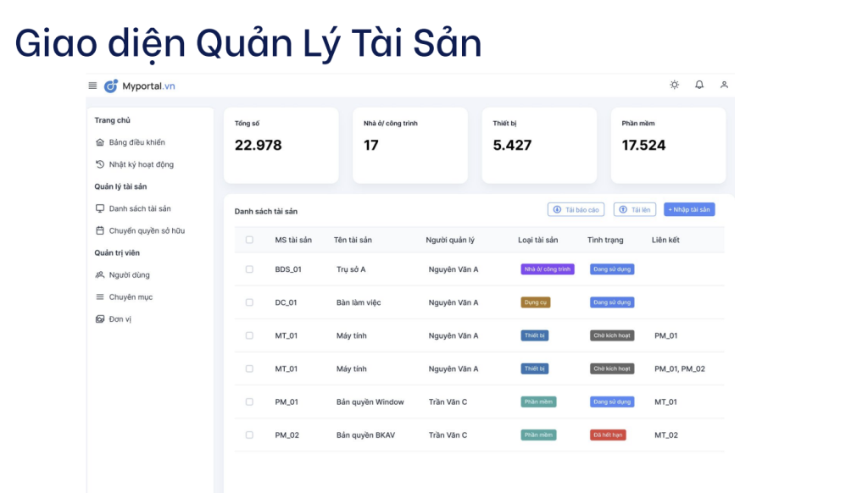Click the Đơn vị sidebar icon
The image size is (868, 493).
(x=100, y=319)
